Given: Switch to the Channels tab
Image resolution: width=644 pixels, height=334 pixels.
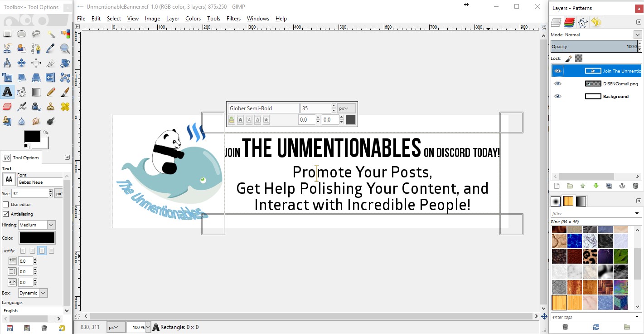Looking at the screenshot, I should coord(570,22).
